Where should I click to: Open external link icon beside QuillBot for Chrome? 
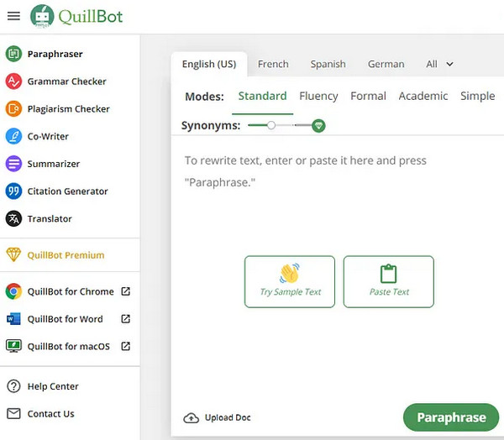pyautogui.click(x=125, y=291)
